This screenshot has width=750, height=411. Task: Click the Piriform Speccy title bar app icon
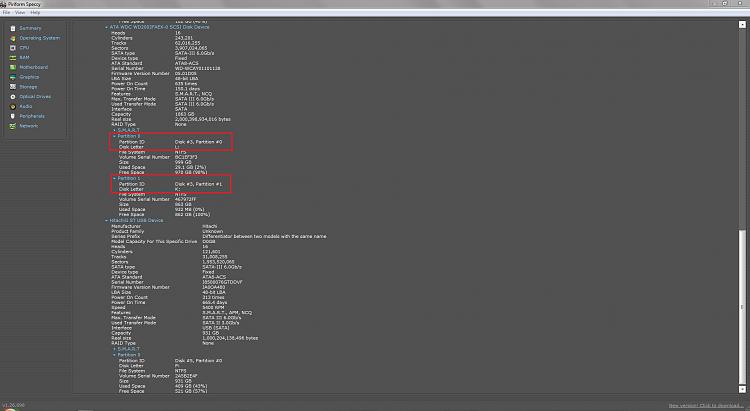[3, 4]
